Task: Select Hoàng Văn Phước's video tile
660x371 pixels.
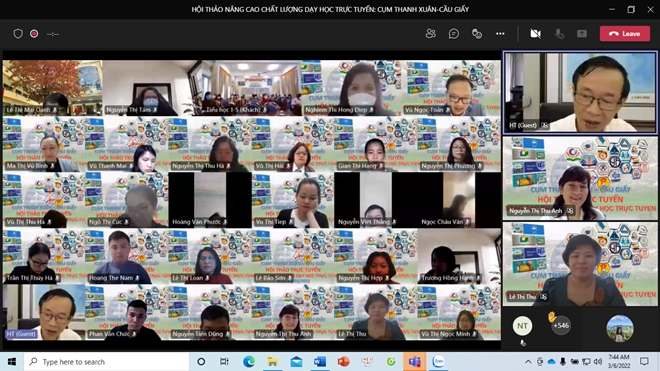Action: (x=210, y=200)
